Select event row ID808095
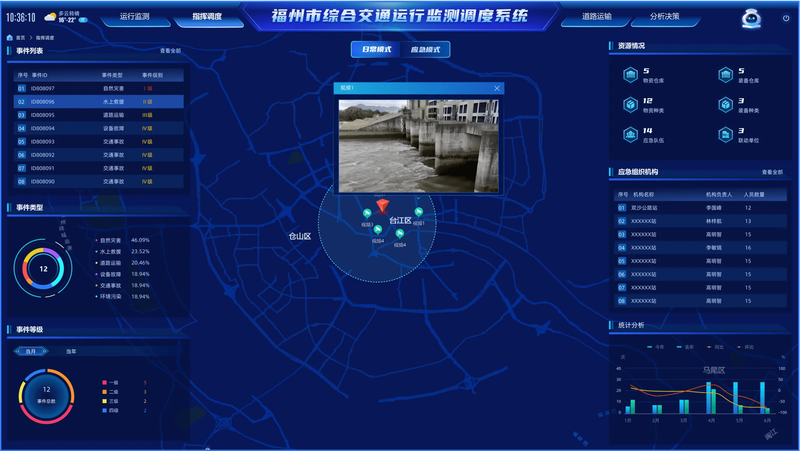 (x=98, y=115)
